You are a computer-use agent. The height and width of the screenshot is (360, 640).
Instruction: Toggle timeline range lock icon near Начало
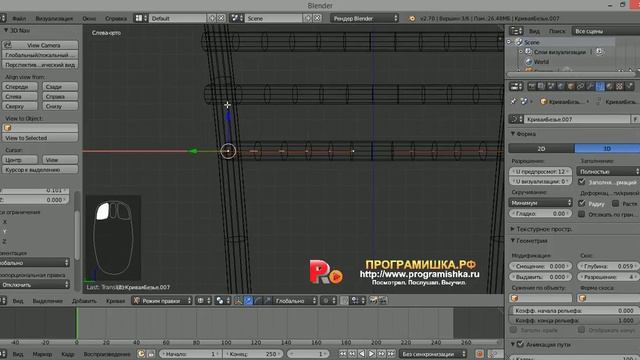coord(151,354)
